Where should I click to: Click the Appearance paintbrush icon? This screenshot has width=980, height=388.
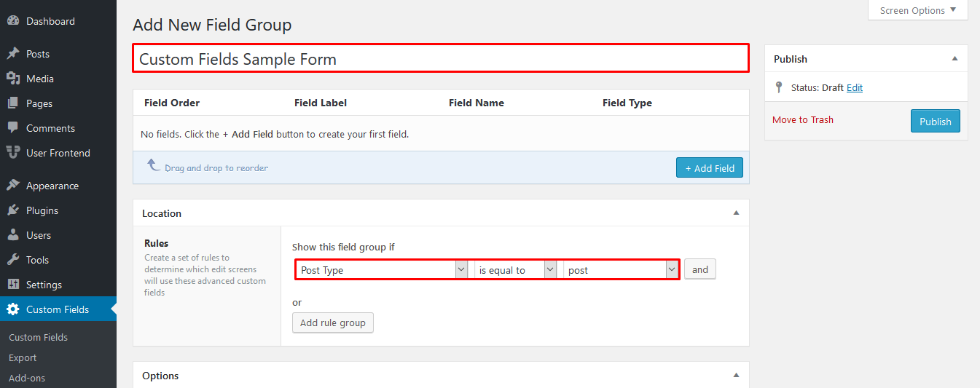point(12,186)
